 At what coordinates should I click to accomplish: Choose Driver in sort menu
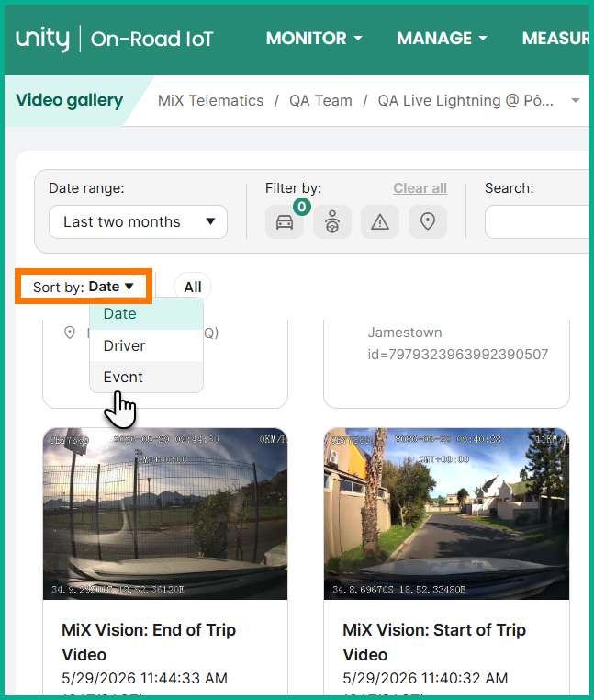(146, 345)
